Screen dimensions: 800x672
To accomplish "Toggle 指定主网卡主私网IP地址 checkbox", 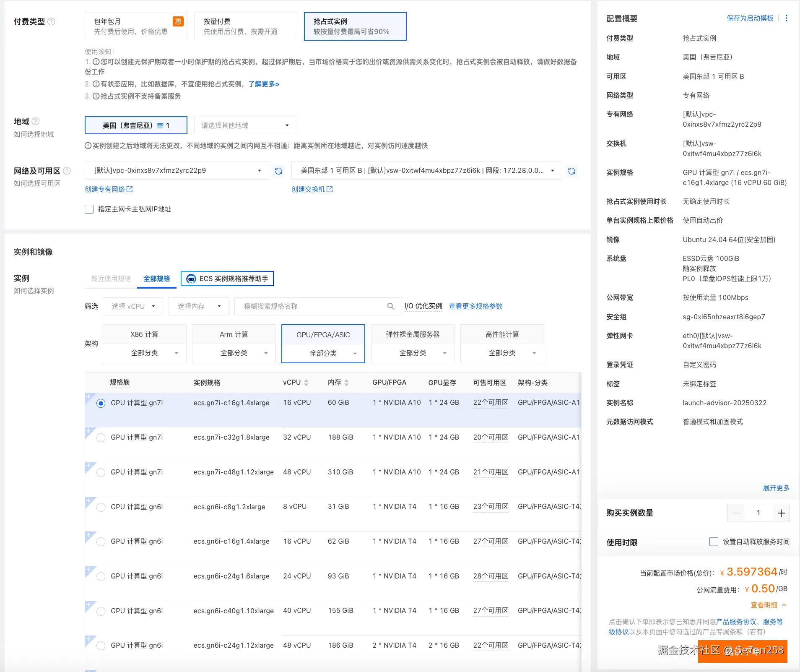I will click(89, 209).
